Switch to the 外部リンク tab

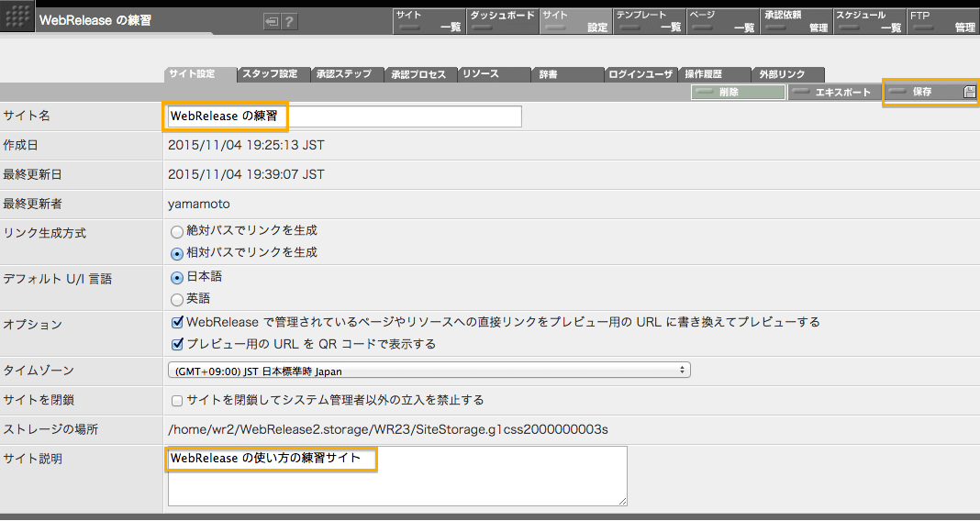pyautogui.click(x=787, y=73)
